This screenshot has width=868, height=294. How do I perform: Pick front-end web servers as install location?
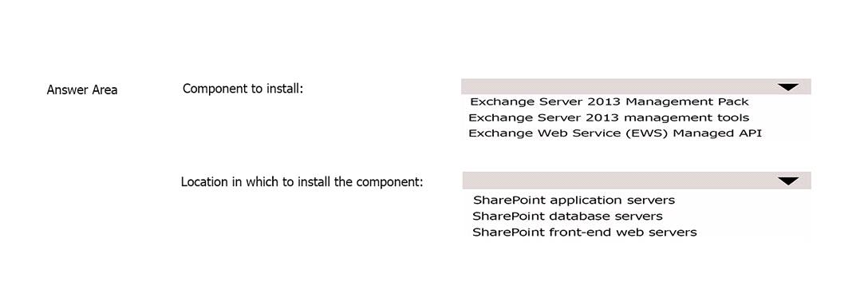585,232
